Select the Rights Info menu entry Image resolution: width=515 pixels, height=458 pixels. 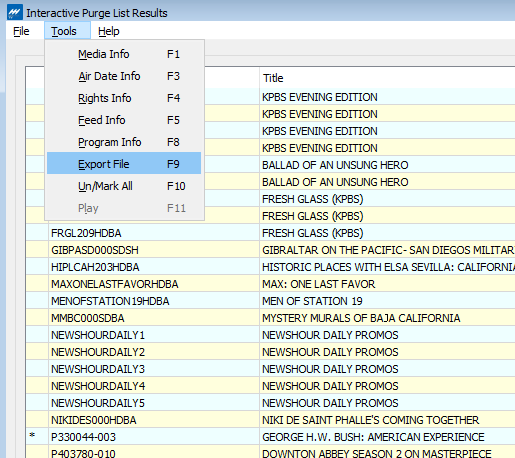124,98
